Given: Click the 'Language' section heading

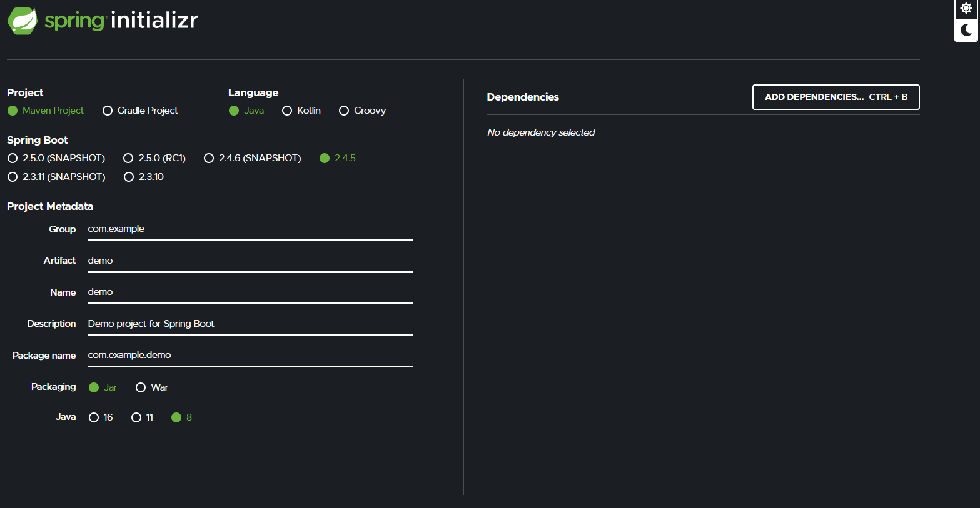Looking at the screenshot, I should pyautogui.click(x=253, y=92).
